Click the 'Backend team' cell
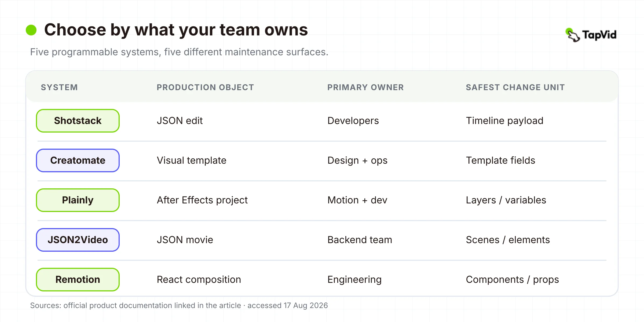 (x=360, y=240)
